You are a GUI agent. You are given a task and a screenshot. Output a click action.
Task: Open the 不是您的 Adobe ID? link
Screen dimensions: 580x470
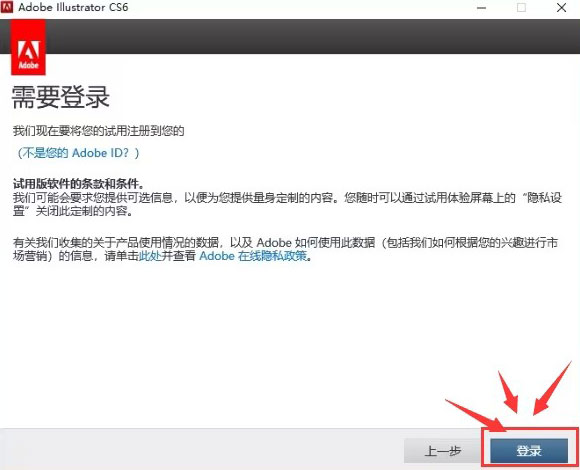pyautogui.click(x=78, y=153)
